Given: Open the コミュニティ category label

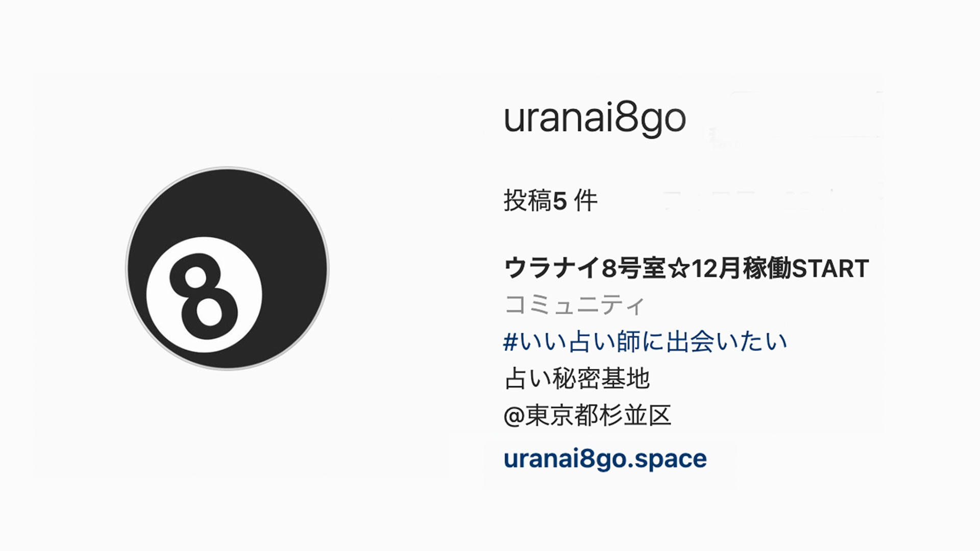Looking at the screenshot, I should point(575,305).
